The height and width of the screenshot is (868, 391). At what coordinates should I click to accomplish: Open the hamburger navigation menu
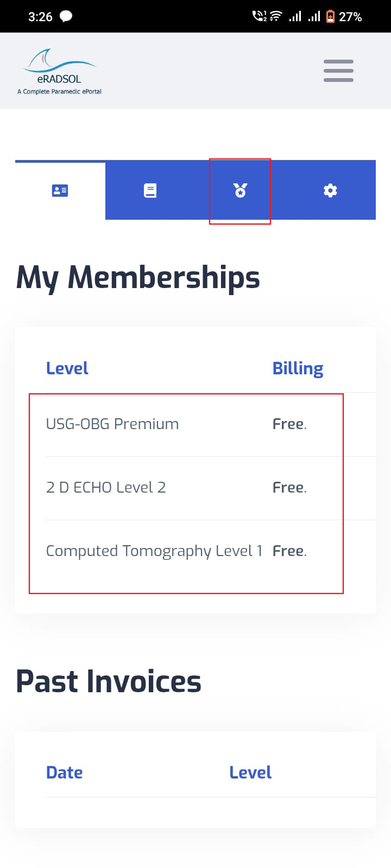338,71
